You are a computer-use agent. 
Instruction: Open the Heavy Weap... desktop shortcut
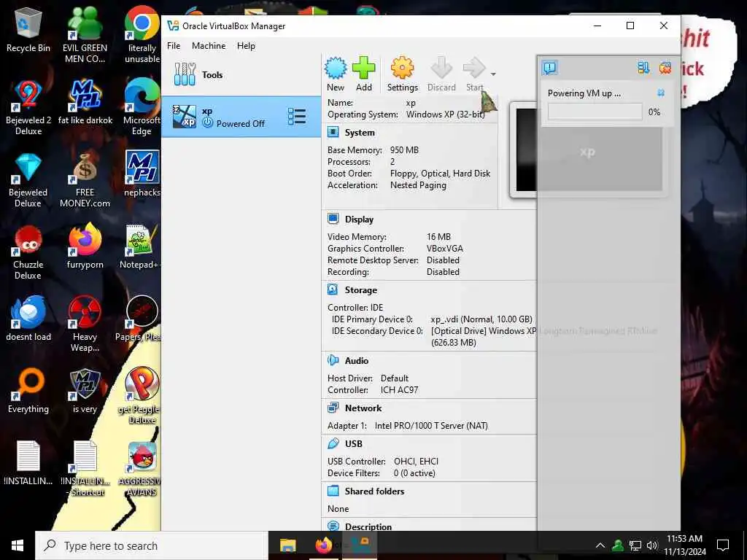[85, 324]
